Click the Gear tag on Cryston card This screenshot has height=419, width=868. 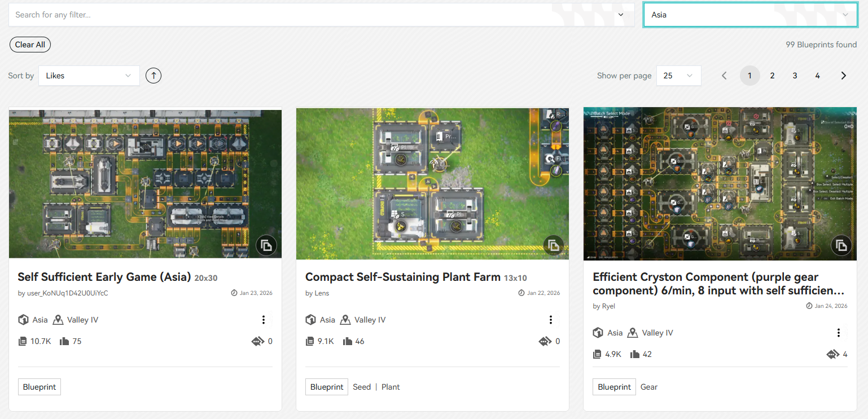click(x=649, y=387)
